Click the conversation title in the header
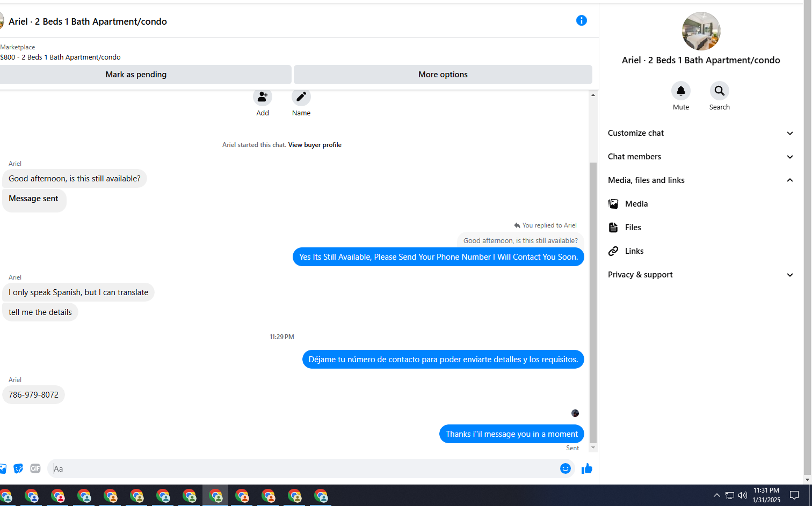Viewport: 812px width, 506px height. pos(88,21)
